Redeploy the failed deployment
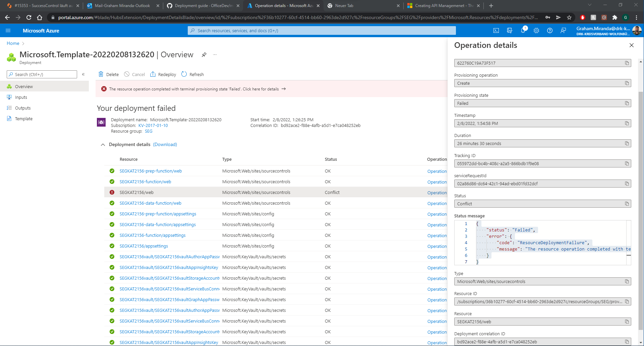The width and height of the screenshot is (644, 346). pyautogui.click(x=163, y=74)
